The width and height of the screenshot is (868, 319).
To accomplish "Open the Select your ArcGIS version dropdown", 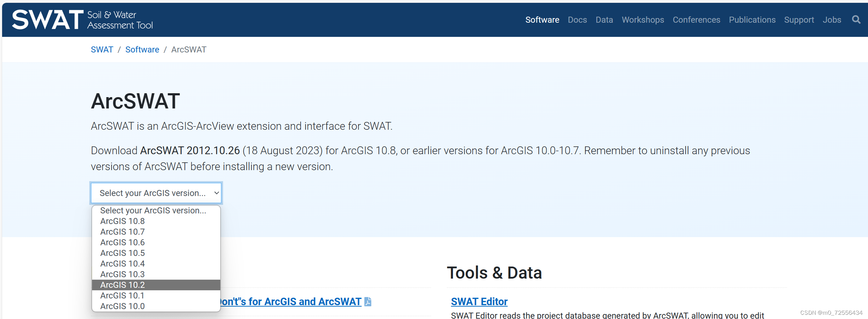I will (156, 193).
